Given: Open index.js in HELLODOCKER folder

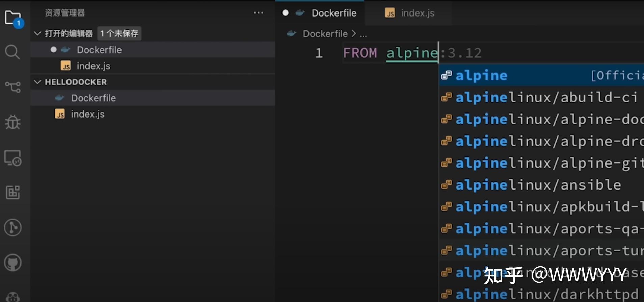Looking at the screenshot, I should pyautogui.click(x=153, y=114).
